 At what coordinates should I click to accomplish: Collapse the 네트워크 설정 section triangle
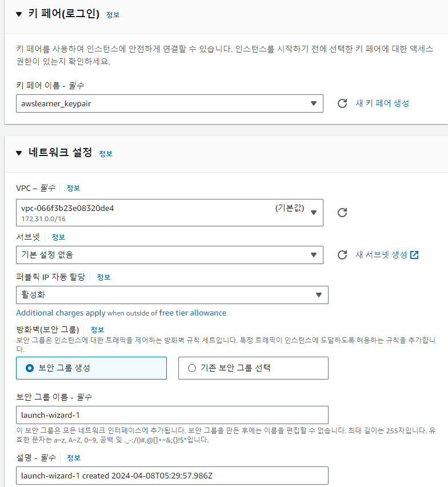coord(19,153)
